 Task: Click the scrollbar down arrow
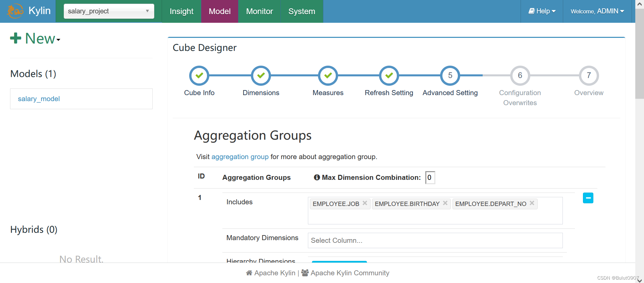(x=640, y=280)
